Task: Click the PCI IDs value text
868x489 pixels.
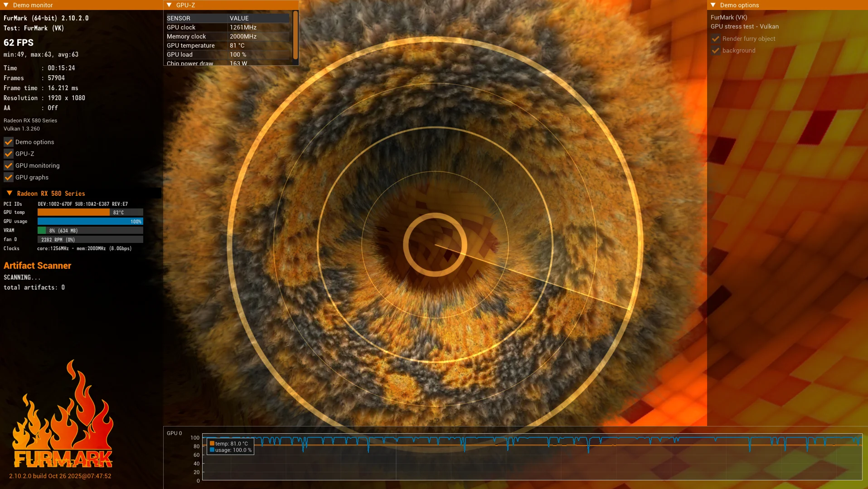Action: click(x=83, y=204)
